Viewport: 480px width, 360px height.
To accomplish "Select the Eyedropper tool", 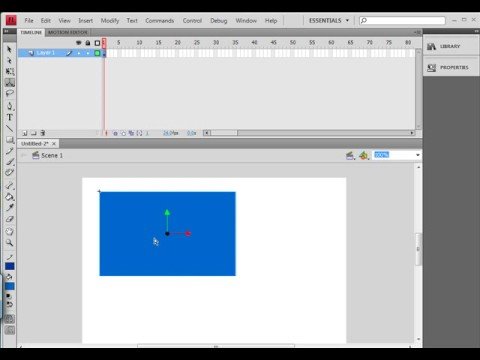I will pos(10,208).
